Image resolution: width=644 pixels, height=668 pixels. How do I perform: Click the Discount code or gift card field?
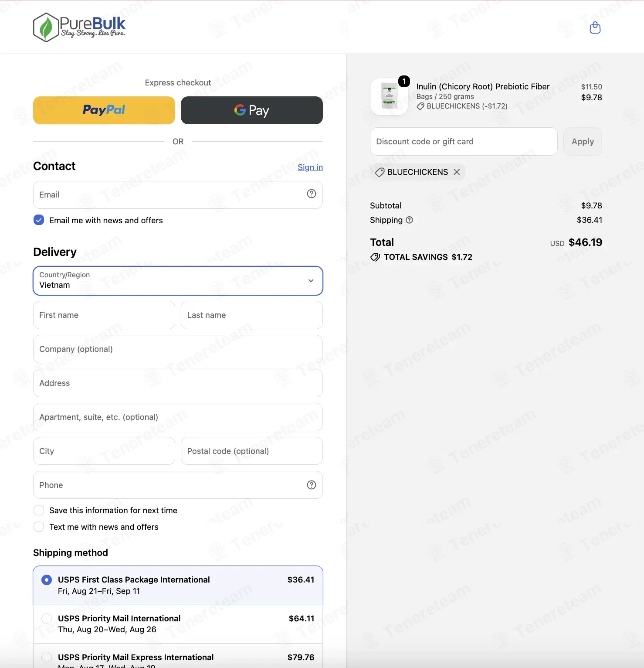coord(464,142)
